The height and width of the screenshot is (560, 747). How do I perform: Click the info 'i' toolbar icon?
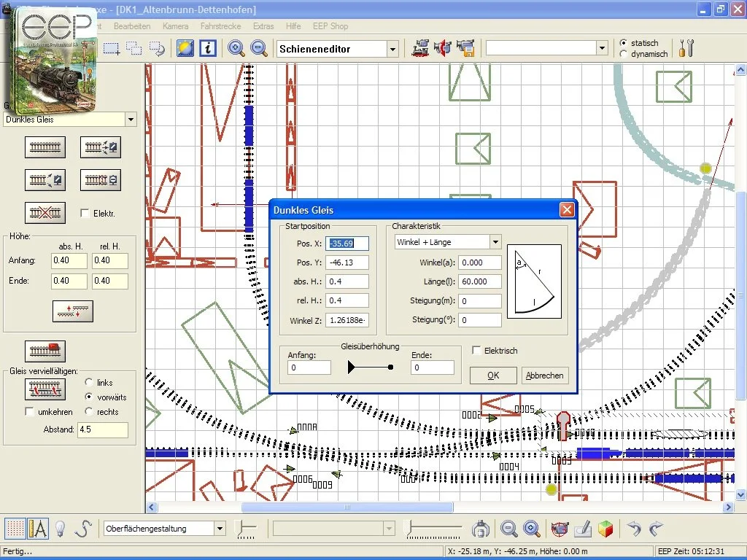pos(208,48)
